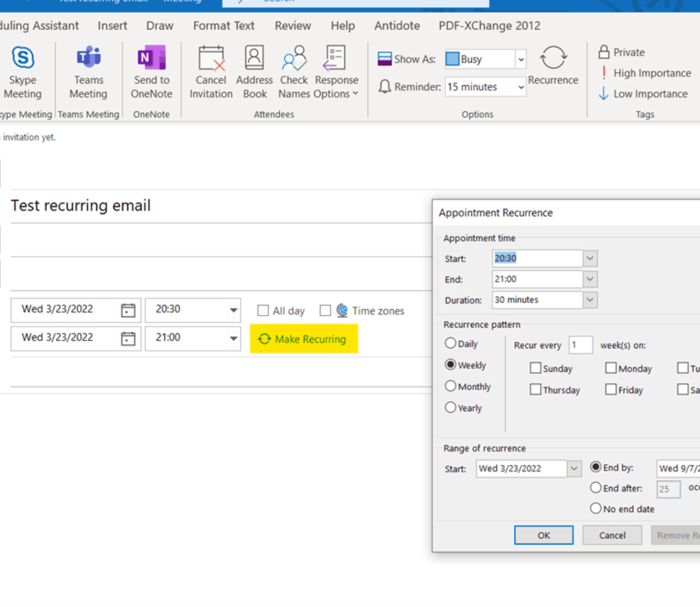This screenshot has width=700, height=607.
Task: Set Low Importance tag
Action: [643, 94]
